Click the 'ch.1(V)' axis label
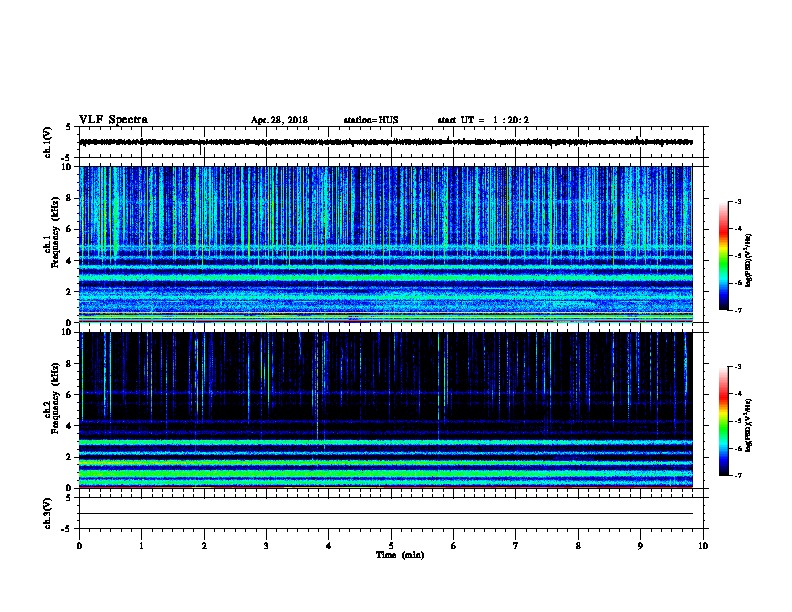 click(47, 142)
